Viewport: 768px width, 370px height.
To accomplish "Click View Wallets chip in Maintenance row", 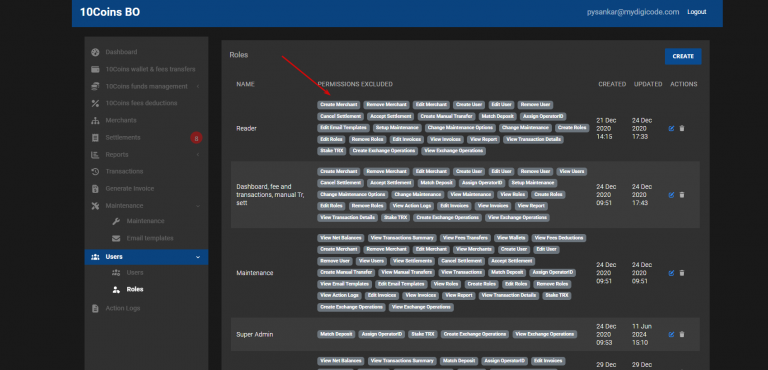I will [511, 238].
